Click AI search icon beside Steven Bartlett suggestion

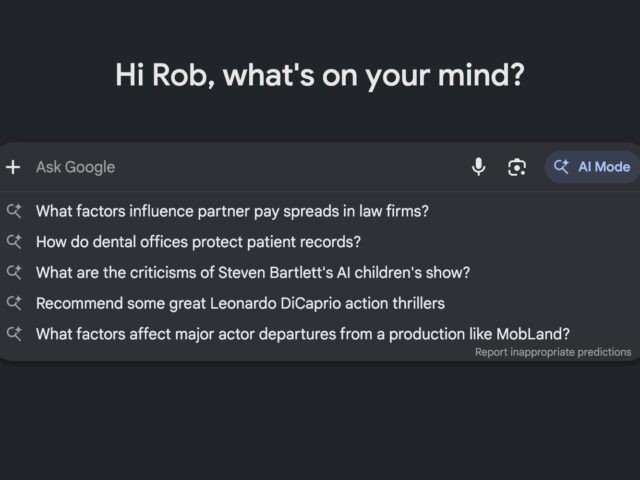coord(14,272)
